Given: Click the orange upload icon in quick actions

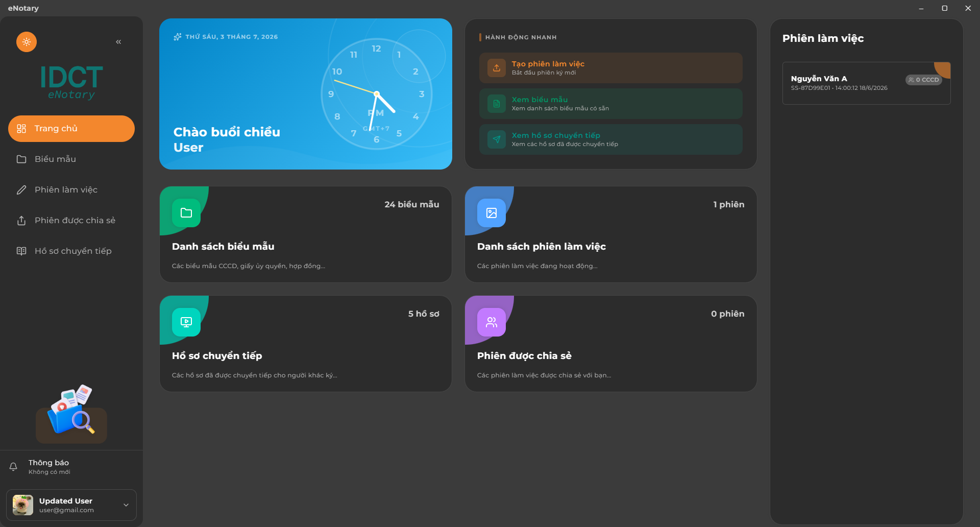Looking at the screenshot, I should click(x=497, y=68).
